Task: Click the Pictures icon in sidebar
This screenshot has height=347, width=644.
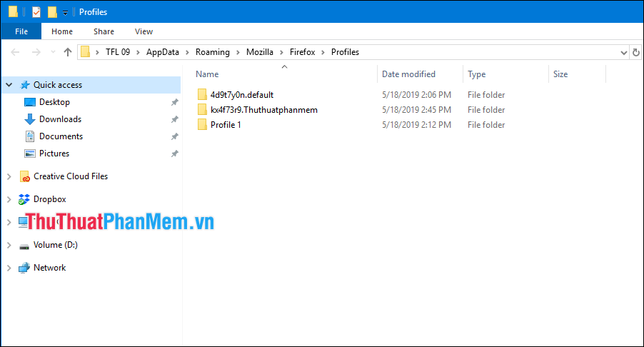Action: pos(29,154)
